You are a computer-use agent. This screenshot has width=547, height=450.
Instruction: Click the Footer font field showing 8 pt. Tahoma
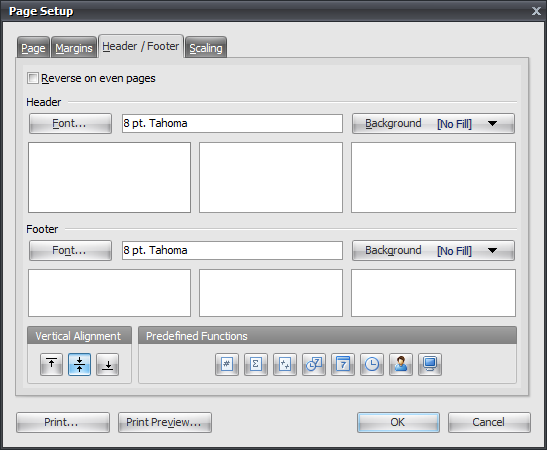pyautogui.click(x=232, y=250)
